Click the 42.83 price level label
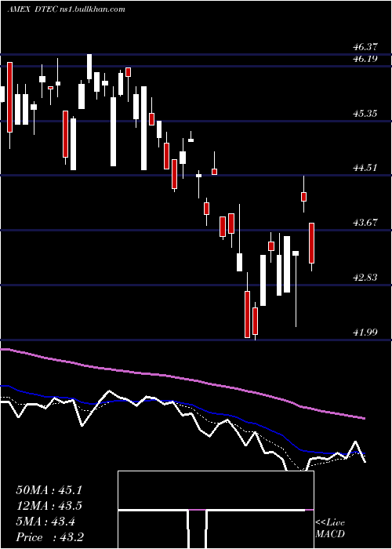392x549 pixels. [x=365, y=278]
